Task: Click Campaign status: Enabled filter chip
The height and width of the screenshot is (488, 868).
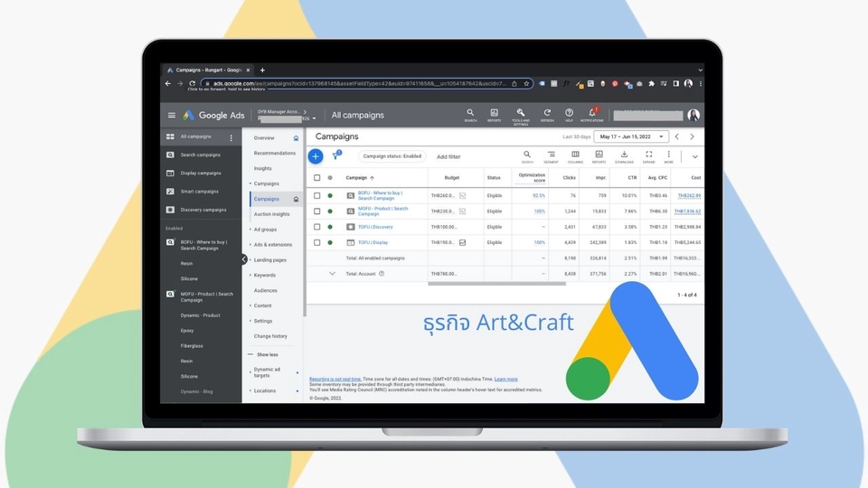Action: [x=392, y=156]
